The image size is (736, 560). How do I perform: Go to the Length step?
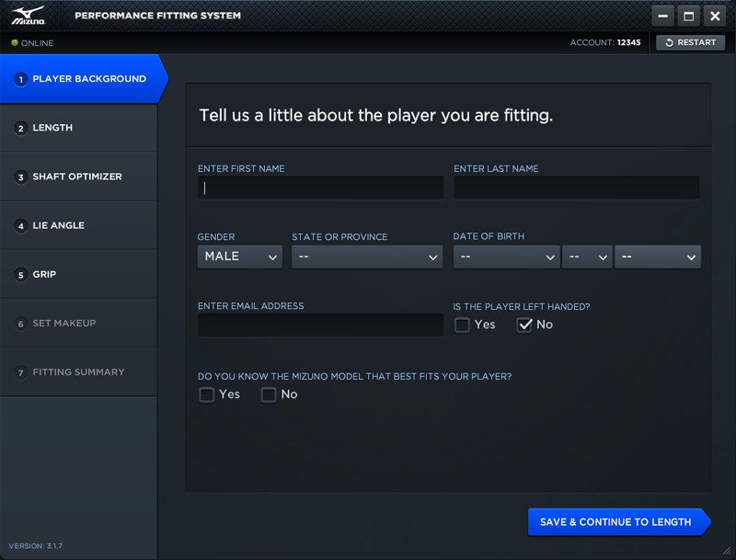click(x=78, y=128)
